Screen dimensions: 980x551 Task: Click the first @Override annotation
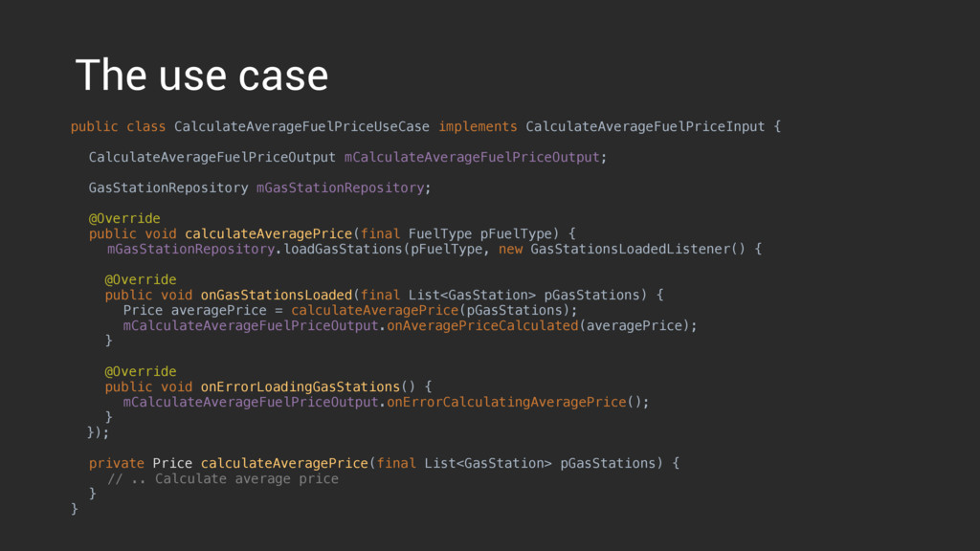(x=124, y=219)
